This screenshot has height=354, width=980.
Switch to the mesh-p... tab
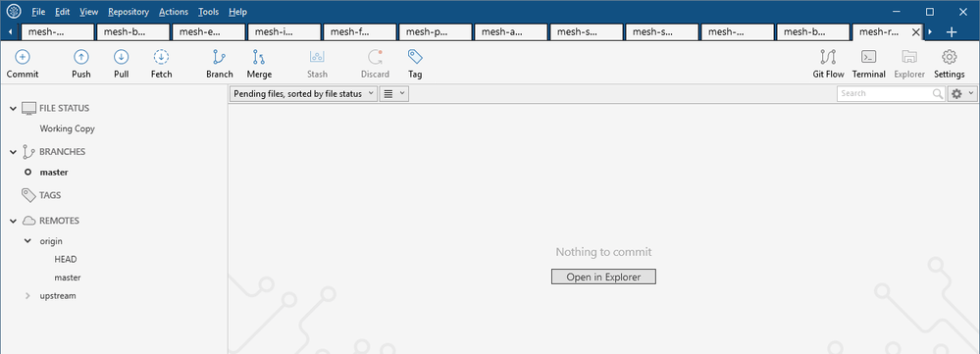click(436, 31)
